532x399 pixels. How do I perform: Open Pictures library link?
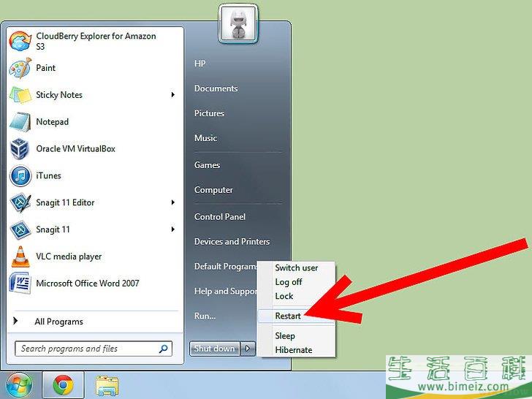(x=209, y=113)
